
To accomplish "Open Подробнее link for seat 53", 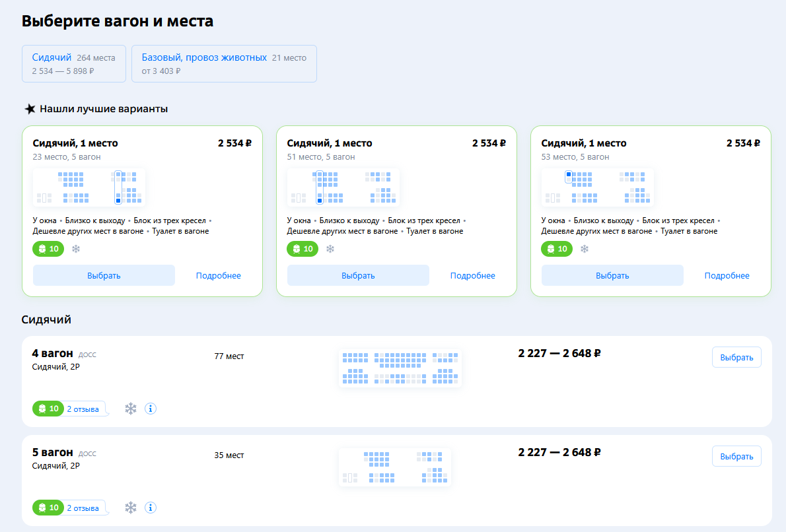I will pos(727,275).
